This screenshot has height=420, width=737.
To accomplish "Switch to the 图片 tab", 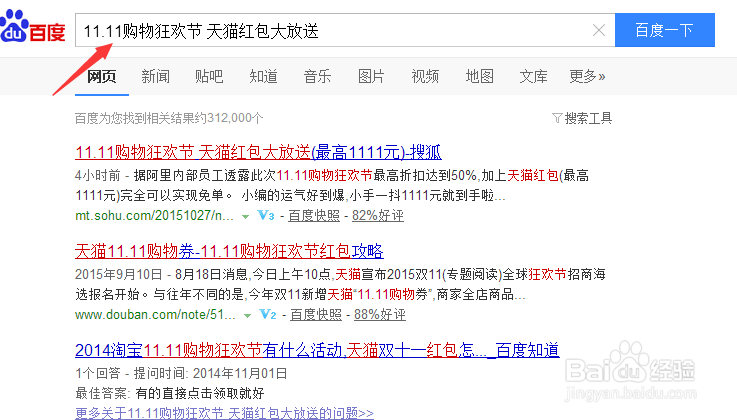I will (371, 76).
